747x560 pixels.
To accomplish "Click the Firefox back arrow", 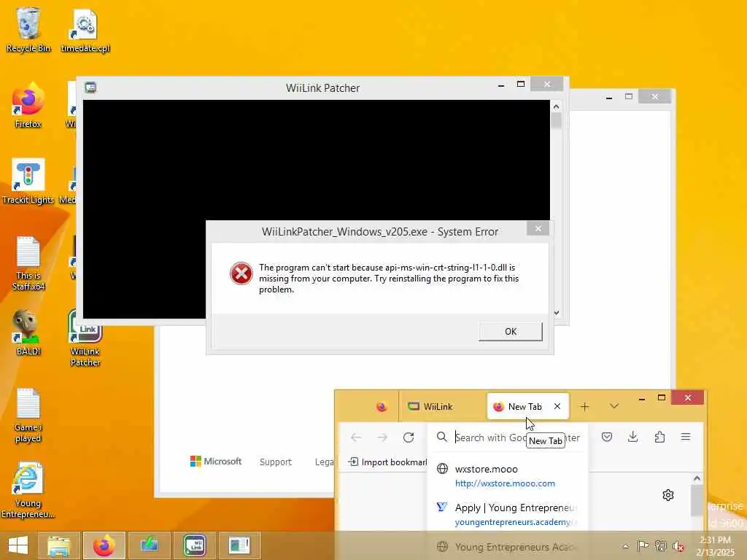I will click(356, 437).
